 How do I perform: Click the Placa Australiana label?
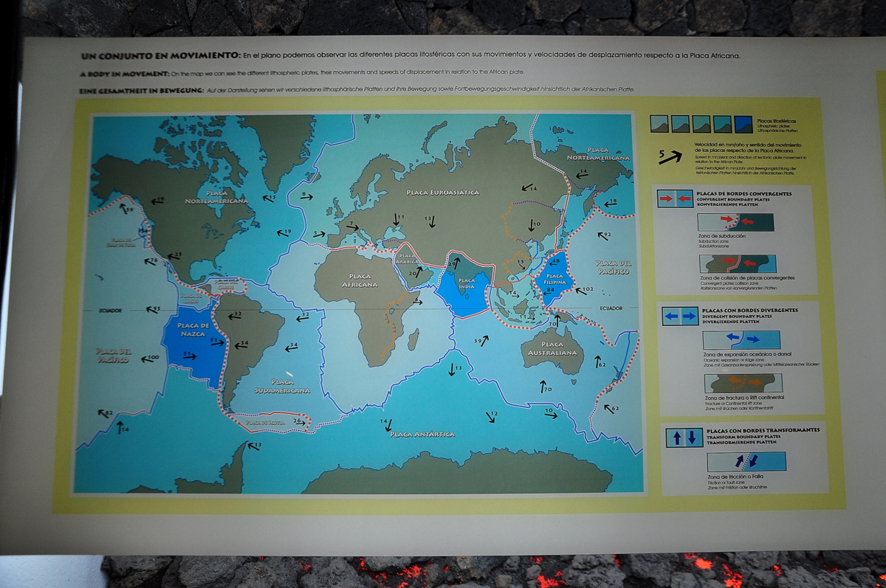pos(552,348)
